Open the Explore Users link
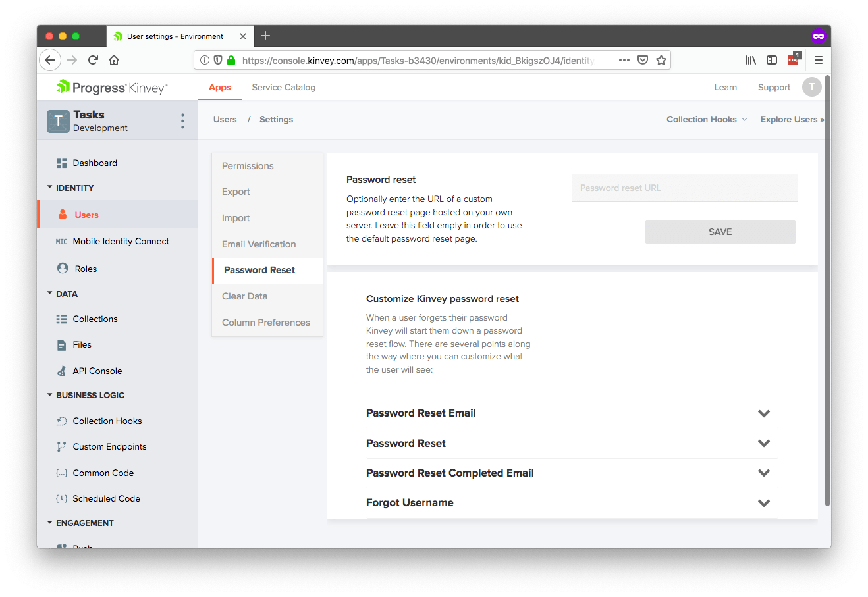The height and width of the screenshot is (597, 868). click(792, 119)
